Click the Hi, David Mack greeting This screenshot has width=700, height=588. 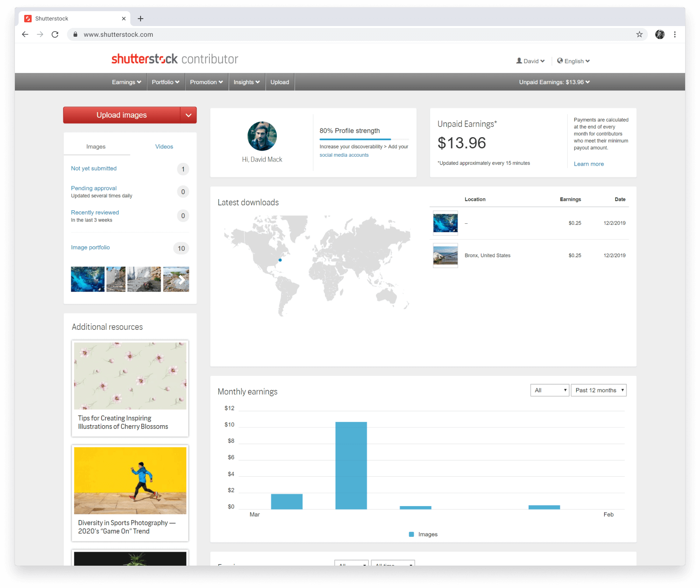click(262, 160)
